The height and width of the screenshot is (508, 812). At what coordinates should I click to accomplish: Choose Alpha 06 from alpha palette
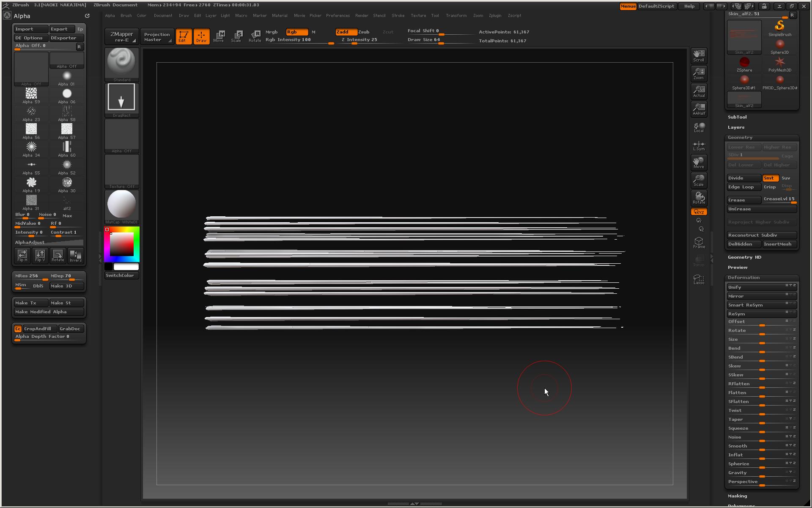[67, 95]
